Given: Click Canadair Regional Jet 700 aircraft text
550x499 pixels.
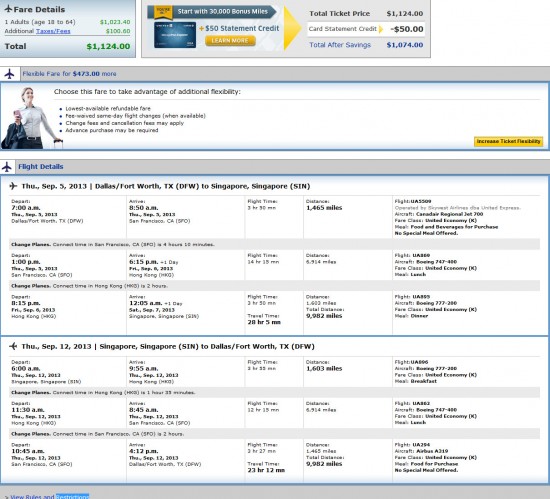Looking at the screenshot, I should [449, 214].
